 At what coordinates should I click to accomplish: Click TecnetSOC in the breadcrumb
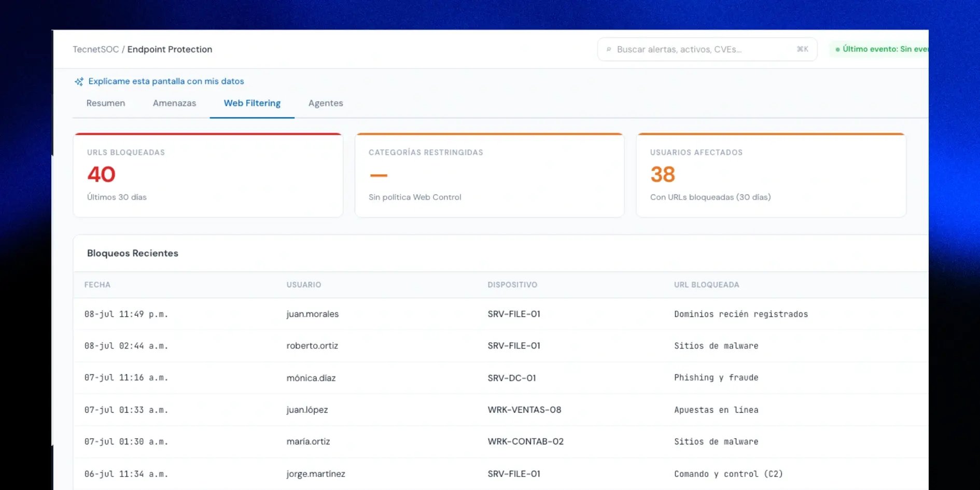click(x=96, y=49)
